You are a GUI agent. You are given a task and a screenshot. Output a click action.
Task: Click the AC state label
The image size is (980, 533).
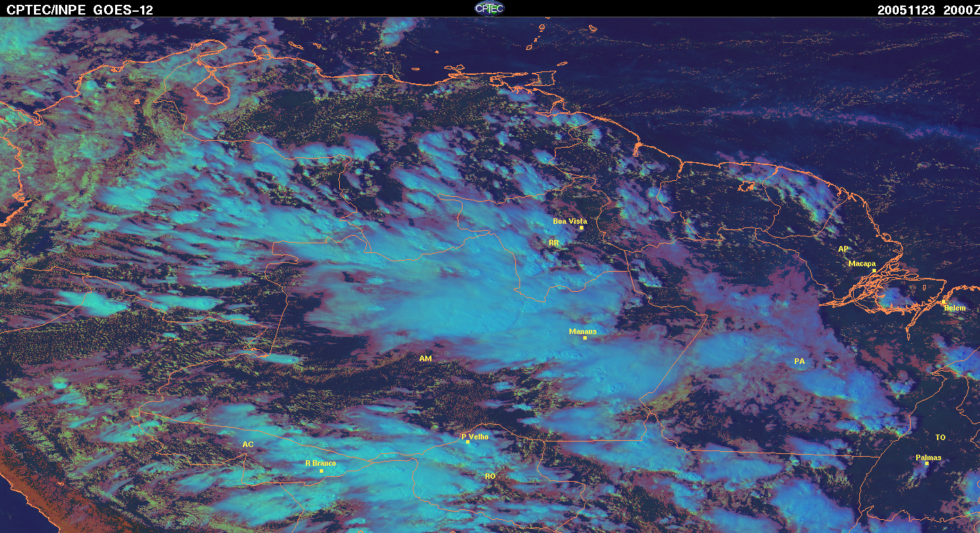[248, 444]
